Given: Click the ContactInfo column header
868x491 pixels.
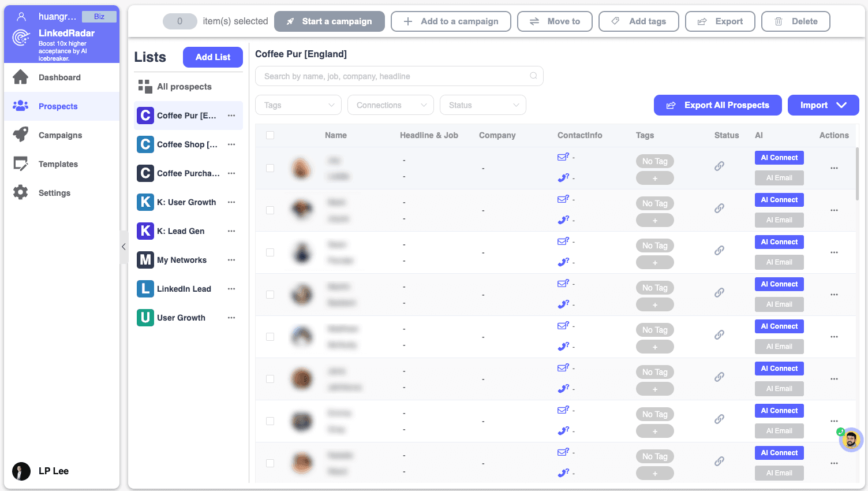Looking at the screenshot, I should 580,135.
